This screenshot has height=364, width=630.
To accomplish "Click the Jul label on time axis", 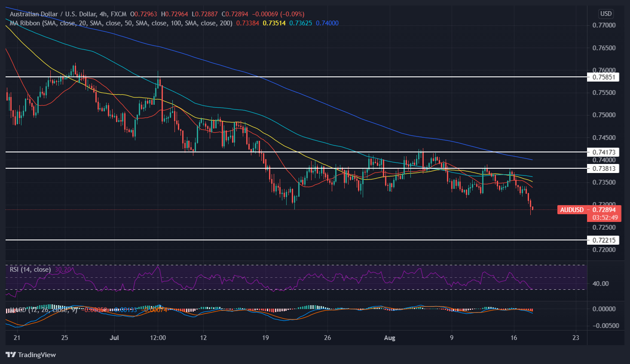I will click(x=114, y=338).
